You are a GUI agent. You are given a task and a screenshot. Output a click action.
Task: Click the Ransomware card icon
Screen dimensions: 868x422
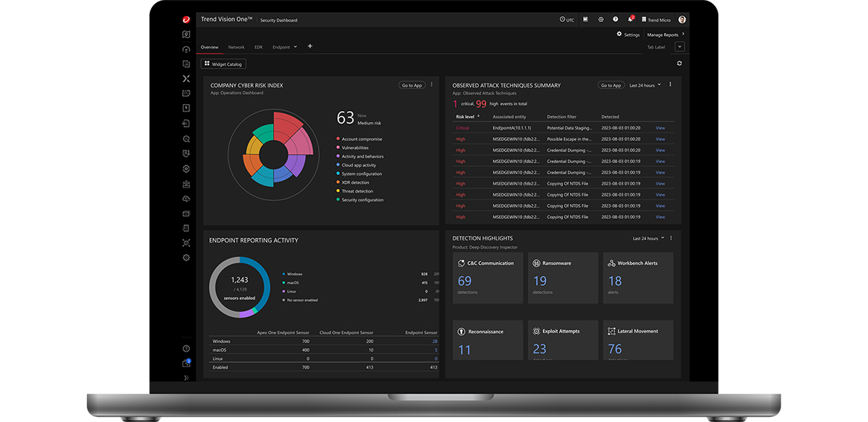[536, 263]
